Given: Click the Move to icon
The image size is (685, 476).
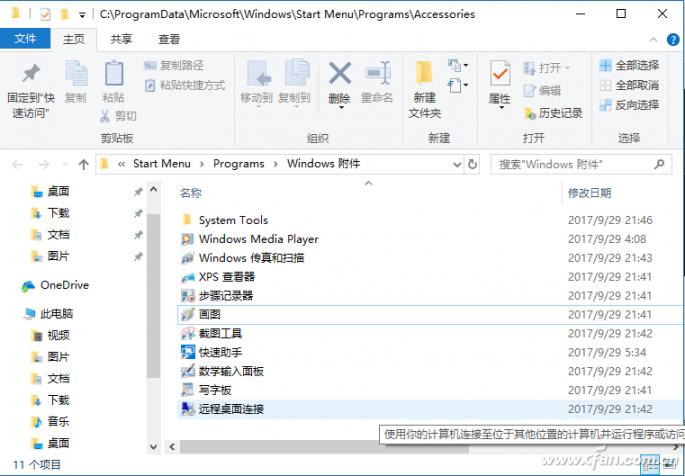Looking at the screenshot, I should pos(259,73).
